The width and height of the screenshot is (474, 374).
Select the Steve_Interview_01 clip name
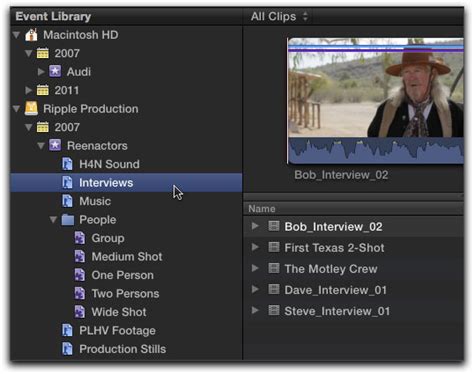[337, 311]
